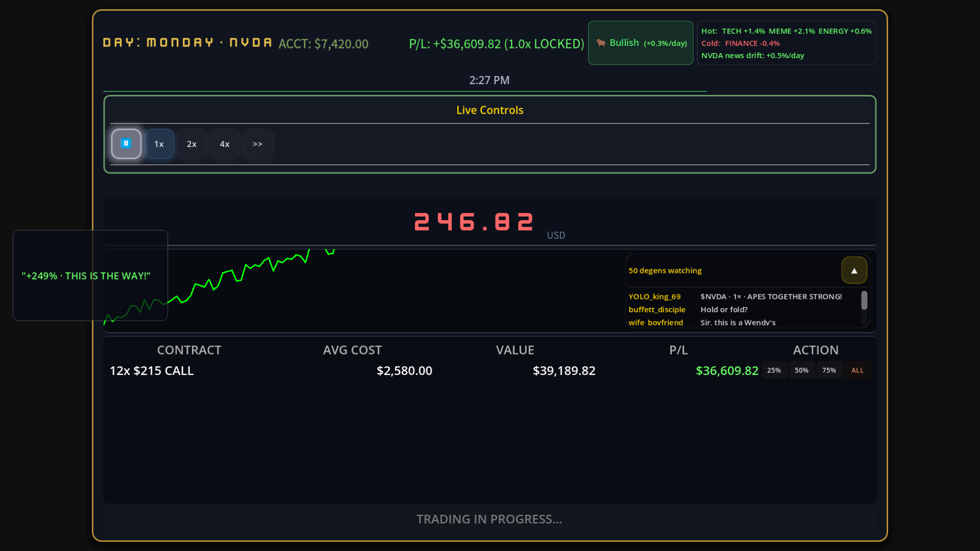Click the ACTION column header
Image resolution: width=980 pixels, height=551 pixels.
coord(816,350)
